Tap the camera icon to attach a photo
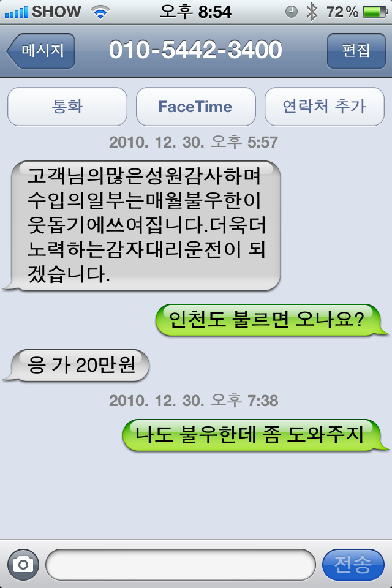392x588 pixels. click(23, 564)
